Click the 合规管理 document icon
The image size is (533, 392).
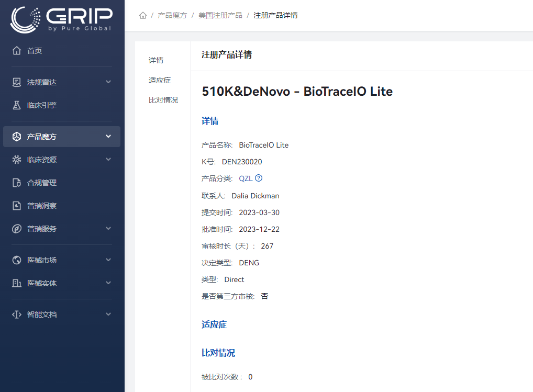click(x=17, y=183)
